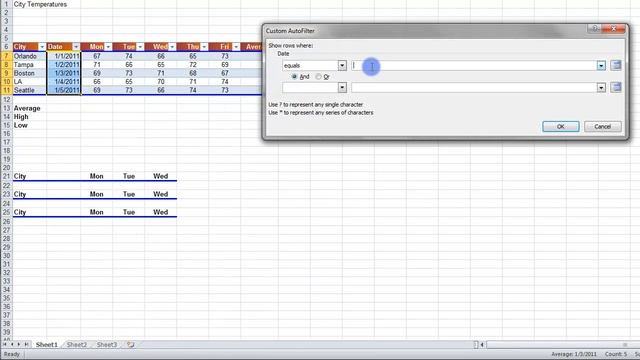Viewport: 640px width, 360px height.
Task: Select the date cell 1/1/2011
Action: [64, 56]
